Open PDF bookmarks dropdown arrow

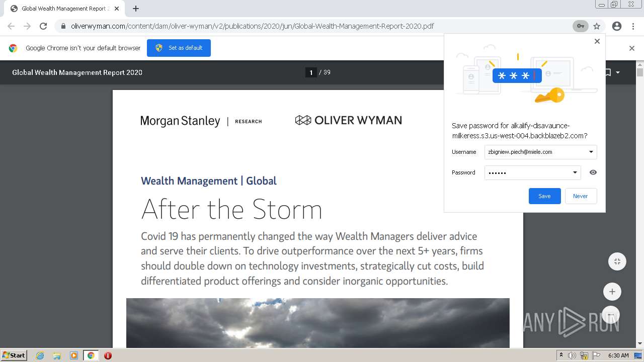(x=618, y=72)
